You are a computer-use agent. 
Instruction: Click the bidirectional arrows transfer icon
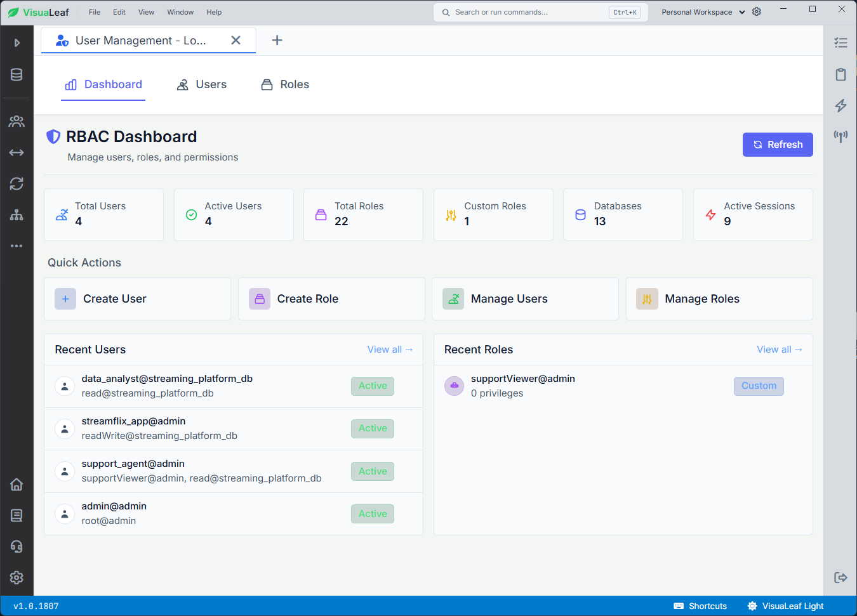pyautogui.click(x=17, y=152)
